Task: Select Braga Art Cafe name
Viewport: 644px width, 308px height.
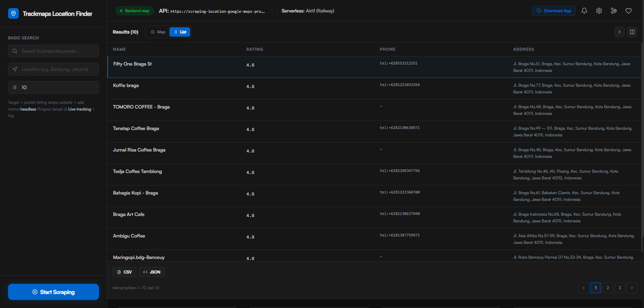Action: 128,214
